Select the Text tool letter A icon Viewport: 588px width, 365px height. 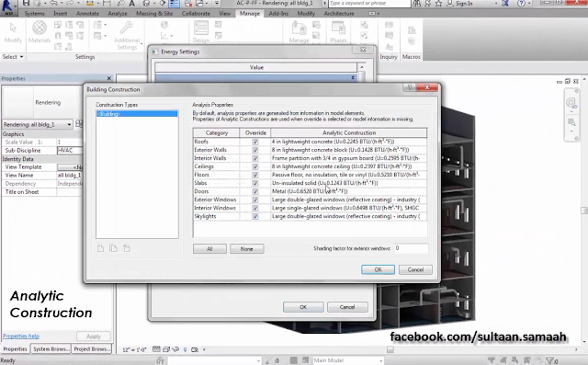[132, 4]
